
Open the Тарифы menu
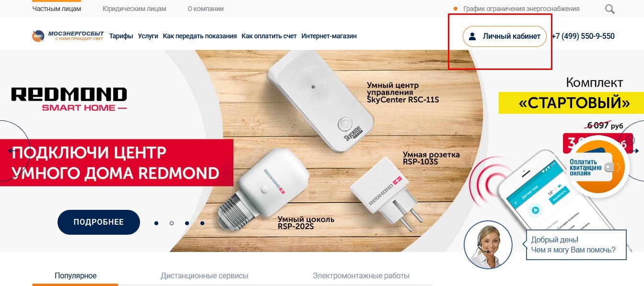[x=121, y=36]
